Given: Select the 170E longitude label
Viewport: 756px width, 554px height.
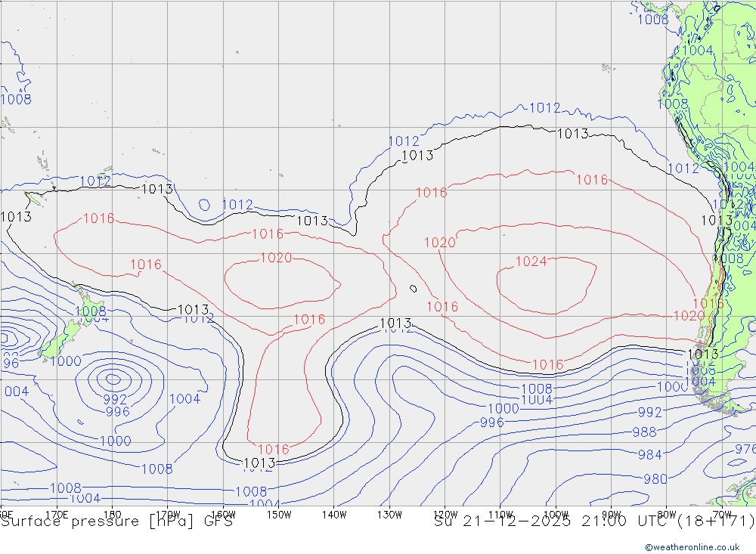Looking at the screenshot, I should (57, 514).
